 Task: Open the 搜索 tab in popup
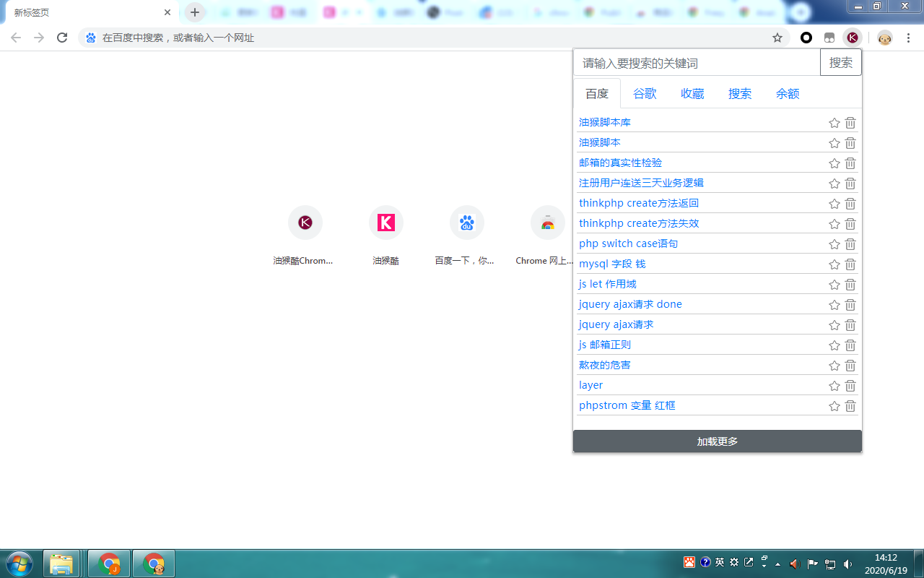pos(740,93)
